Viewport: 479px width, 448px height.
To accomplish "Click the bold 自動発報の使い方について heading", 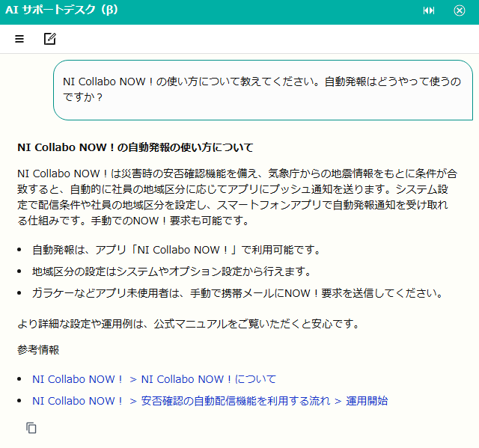I will click(135, 147).
